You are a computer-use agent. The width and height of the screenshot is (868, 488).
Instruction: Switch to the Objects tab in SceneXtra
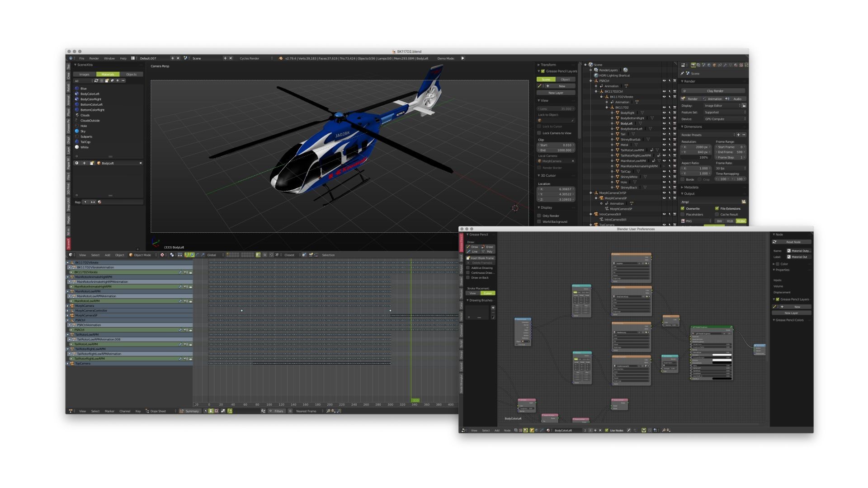[x=131, y=75]
